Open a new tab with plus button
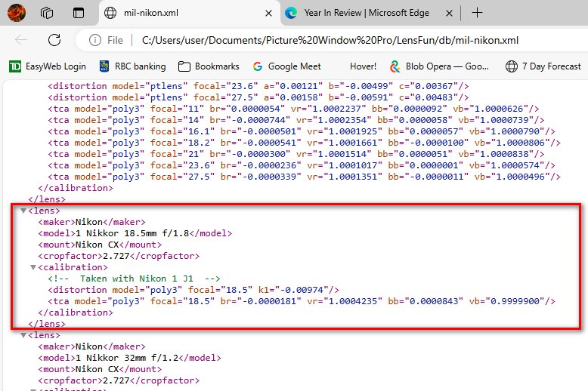 (477, 13)
